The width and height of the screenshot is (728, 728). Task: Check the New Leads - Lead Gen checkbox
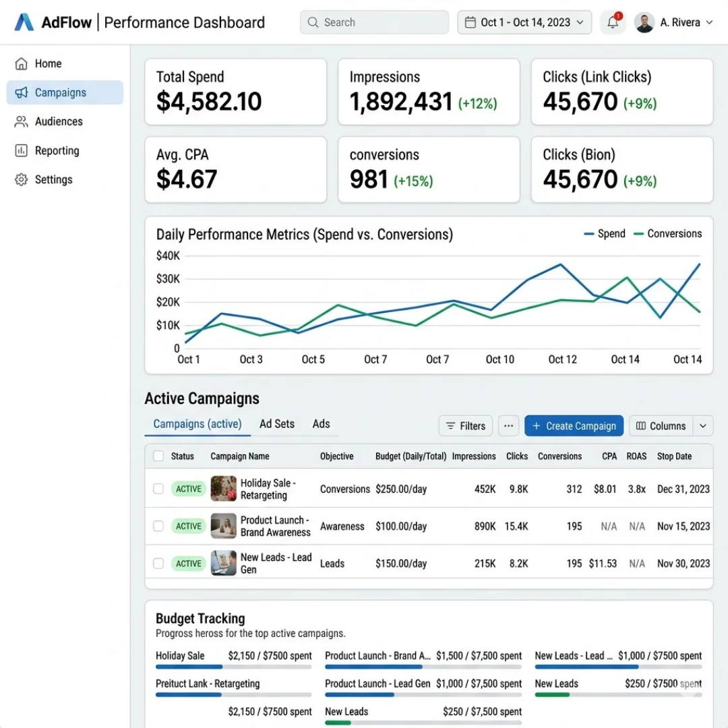click(x=158, y=563)
